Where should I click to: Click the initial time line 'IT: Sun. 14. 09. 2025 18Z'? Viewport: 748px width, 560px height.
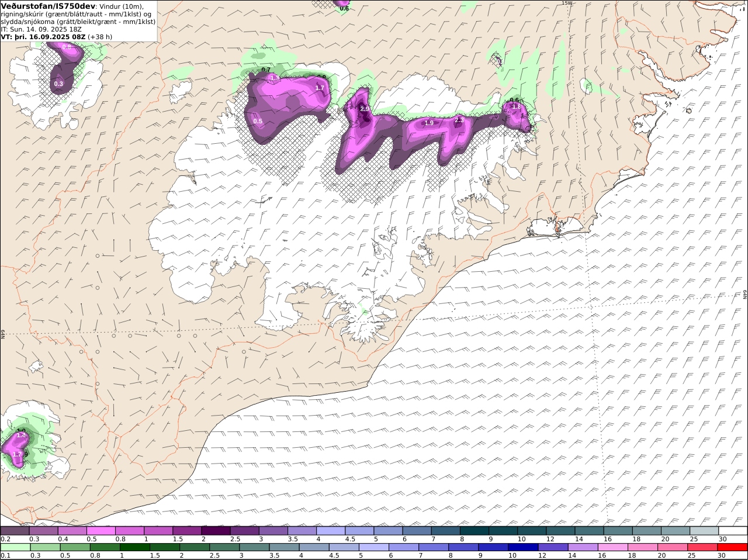41,29
